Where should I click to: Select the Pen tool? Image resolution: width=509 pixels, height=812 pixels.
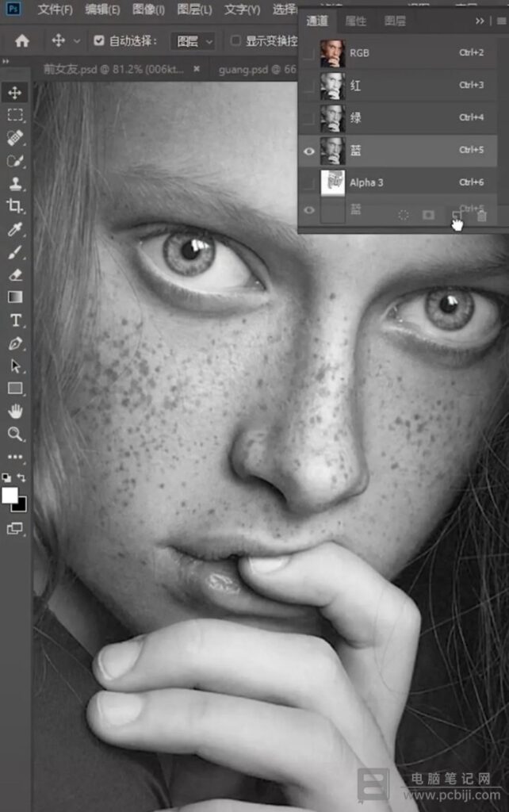pos(15,343)
